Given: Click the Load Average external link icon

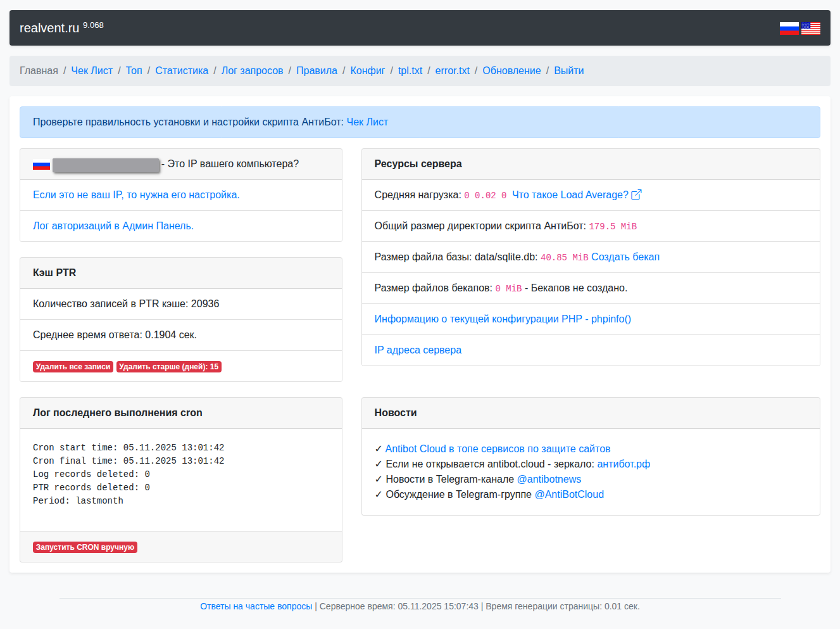Looking at the screenshot, I should pyautogui.click(x=636, y=195).
